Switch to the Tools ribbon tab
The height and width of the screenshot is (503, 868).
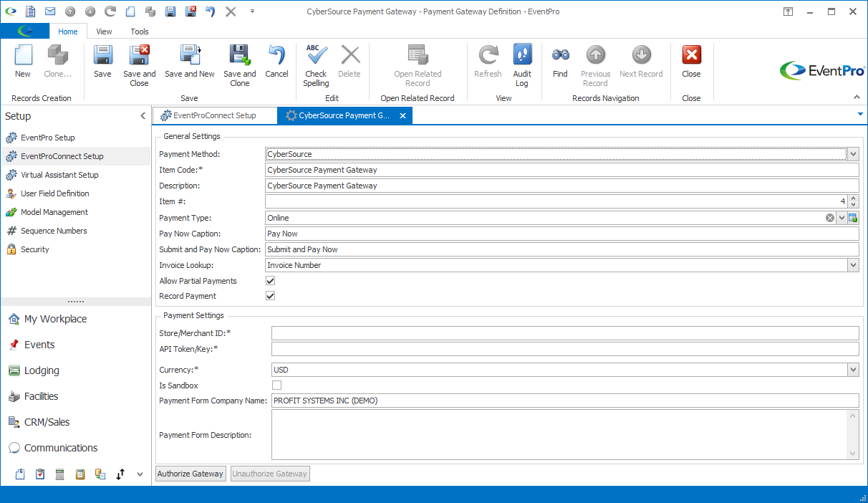[140, 32]
